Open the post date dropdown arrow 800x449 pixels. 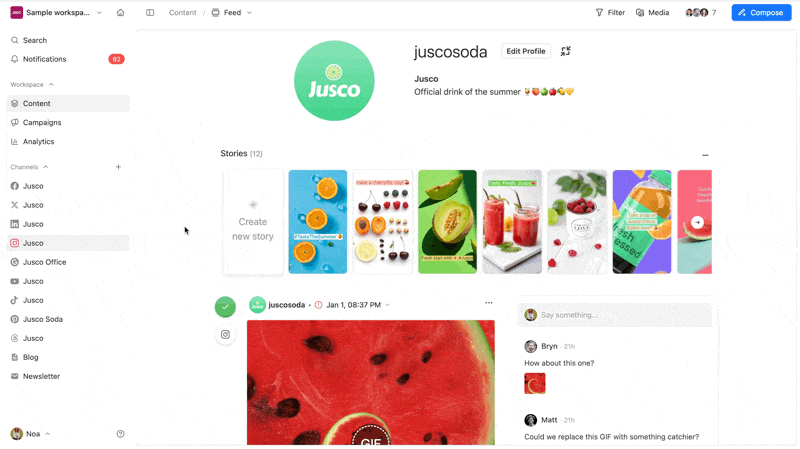coord(388,305)
